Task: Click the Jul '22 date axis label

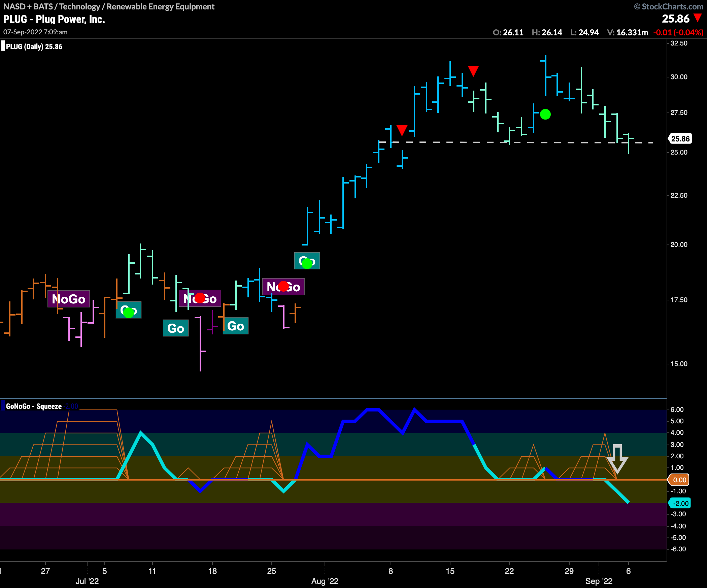Action: point(87,581)
